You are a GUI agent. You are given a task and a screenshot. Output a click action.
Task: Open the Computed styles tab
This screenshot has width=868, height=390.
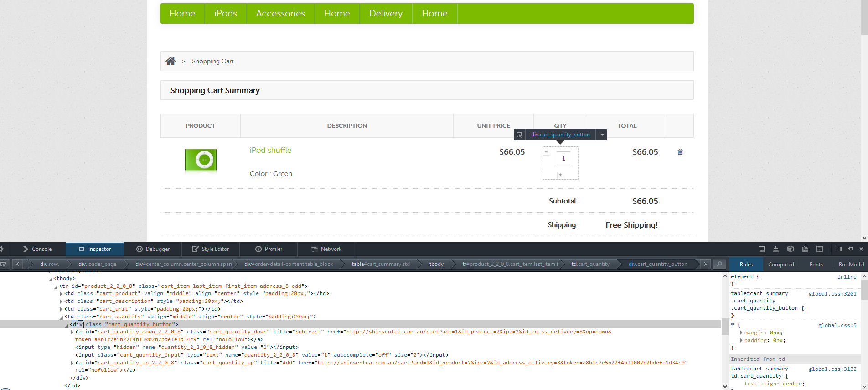[780, 264]
